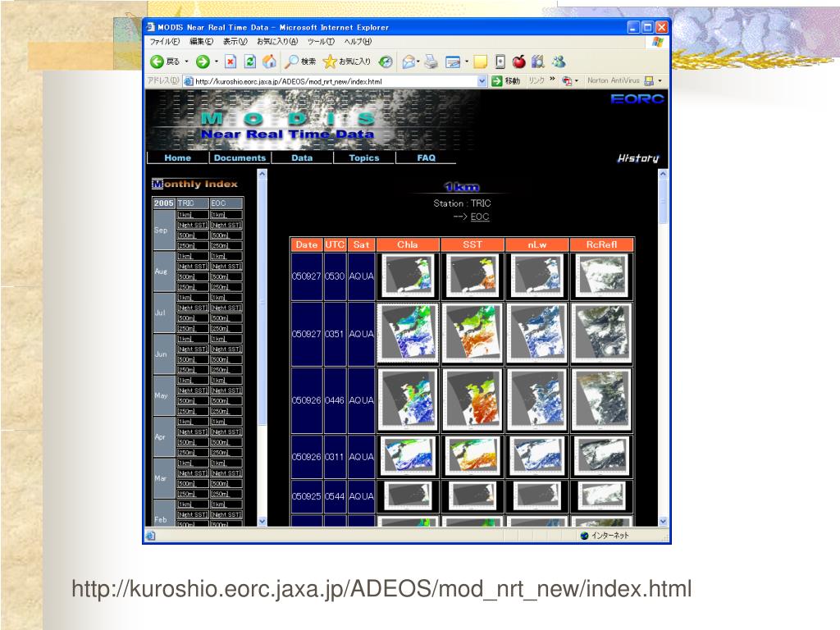The width and height of the screenshot is (840, 630).
Task: Open RcRefl thumbnail for 050926 0311
Action: (601, 456)
